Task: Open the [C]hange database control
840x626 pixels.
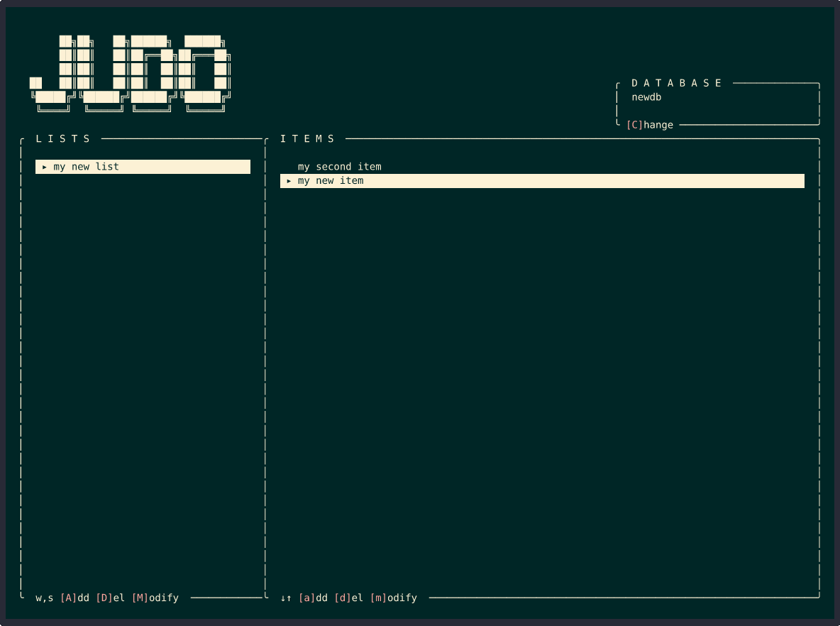Action: pyautogui.click(x=651, y=124)
